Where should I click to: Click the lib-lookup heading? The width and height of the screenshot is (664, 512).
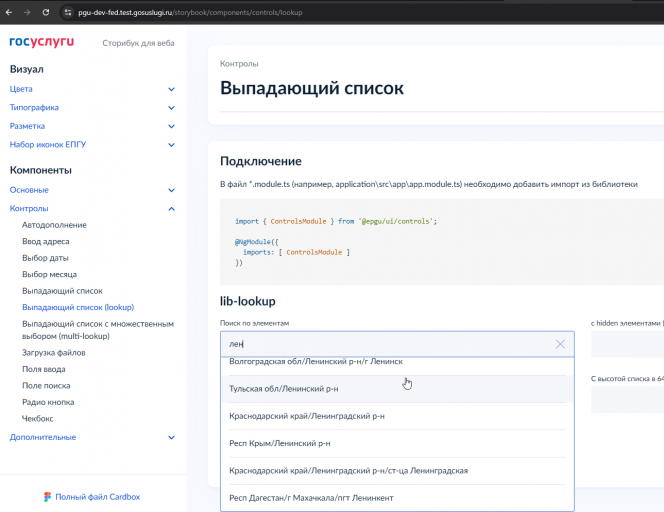tap(248, 301)
